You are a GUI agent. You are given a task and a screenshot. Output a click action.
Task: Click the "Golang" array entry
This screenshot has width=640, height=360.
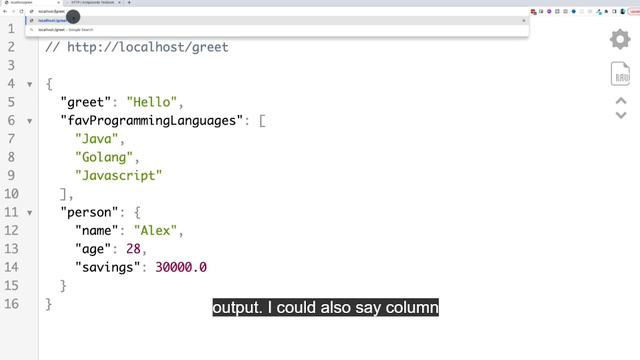(x=104, y=158)
